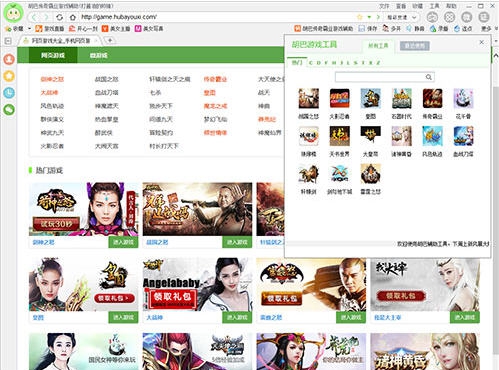Switch to second green page tab

98,55
